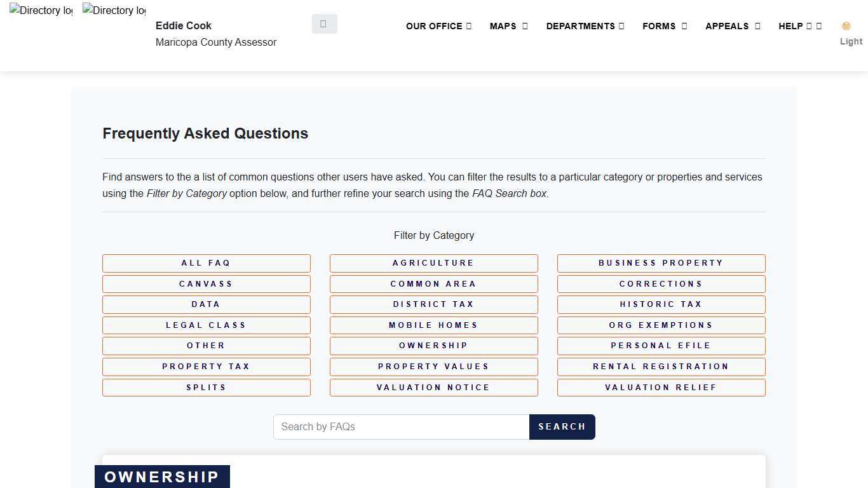Select the VALUATION RELIEF filter
The height and width of the screenshot is (488, 868).
click(x=661, y=387)
